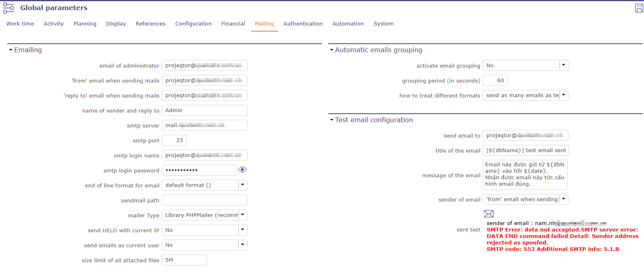Image resolution: width=644 pixels, height=278 pixels.
Task: Go to the Work time tab
Action: [x=20, y=24]
